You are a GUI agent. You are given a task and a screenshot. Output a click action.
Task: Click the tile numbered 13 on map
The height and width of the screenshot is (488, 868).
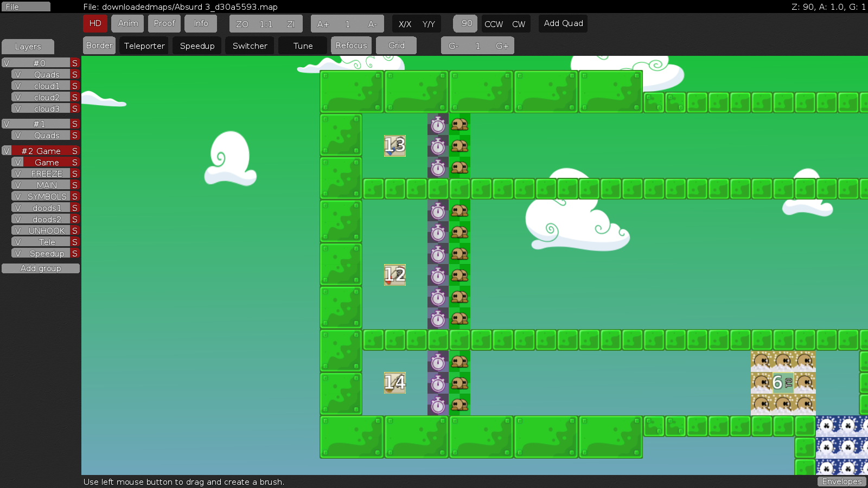(x=394, y=145)
